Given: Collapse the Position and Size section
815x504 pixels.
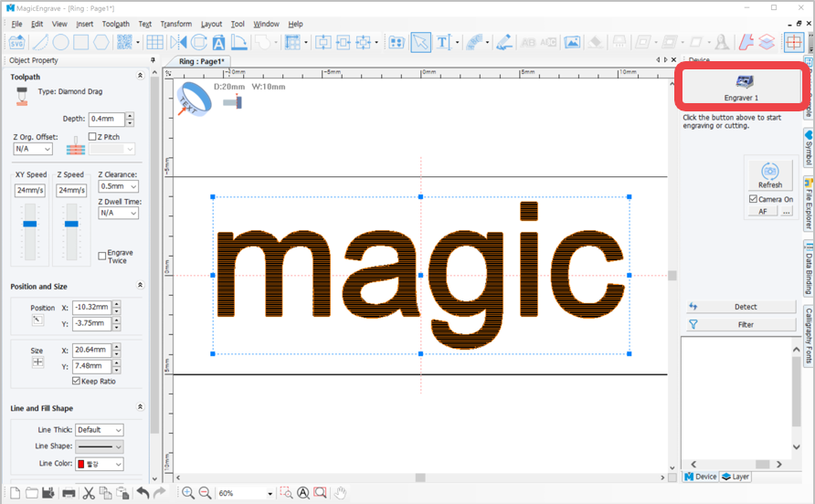Looking at the screenshot, I should pyautogui.click(x=140, y=285).
